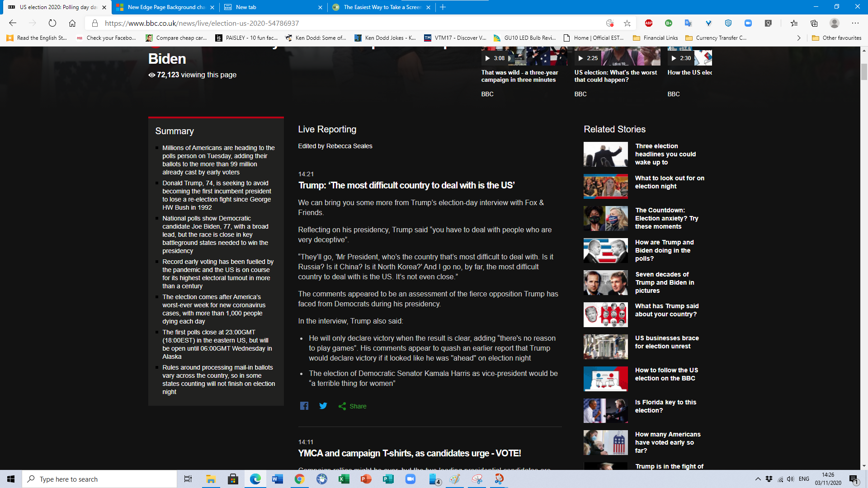Open 'Three election headlines you could wake up to'

(665, 154)
